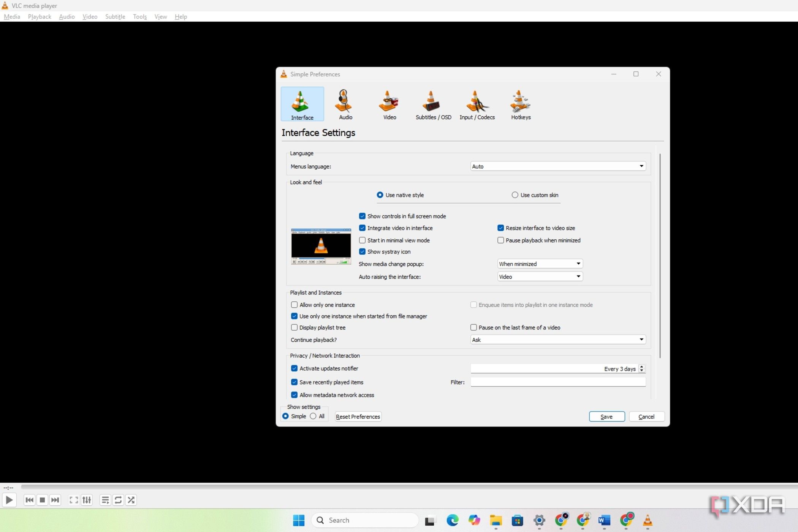Screen dimensions: 798x532
Task: Click the VLC playback seek bar
Action: pyautogui.click(x=410, y=486)
